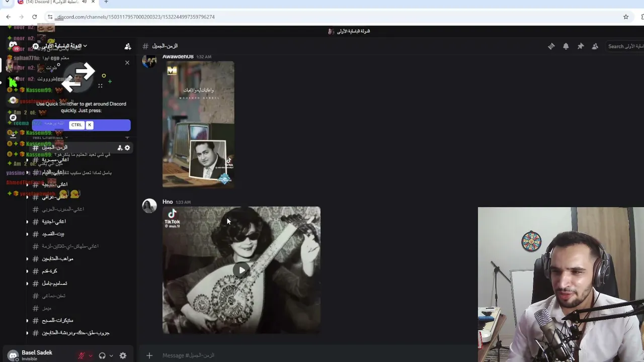Open the Threads icon in channel header
The image size is (644, 362).
tap(551, 46)
